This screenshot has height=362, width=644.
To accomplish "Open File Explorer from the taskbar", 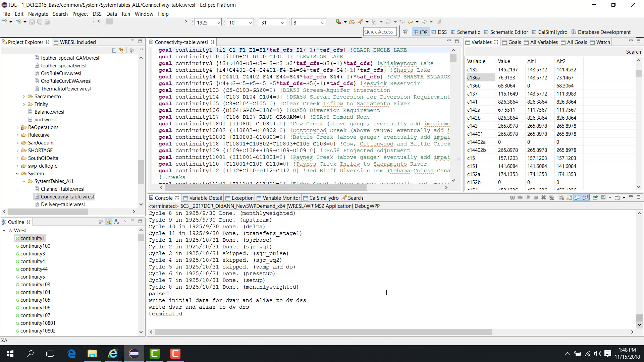I will coord(92,354).
